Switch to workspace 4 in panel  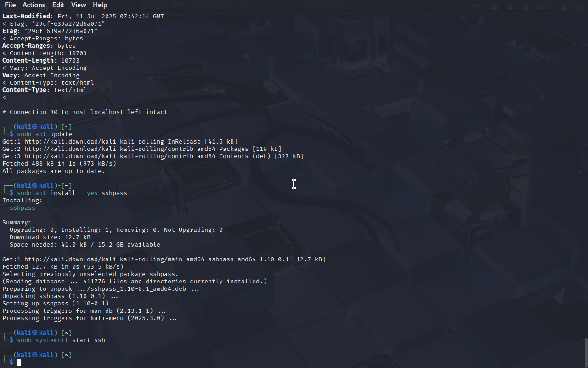click(x=158, y=8)
